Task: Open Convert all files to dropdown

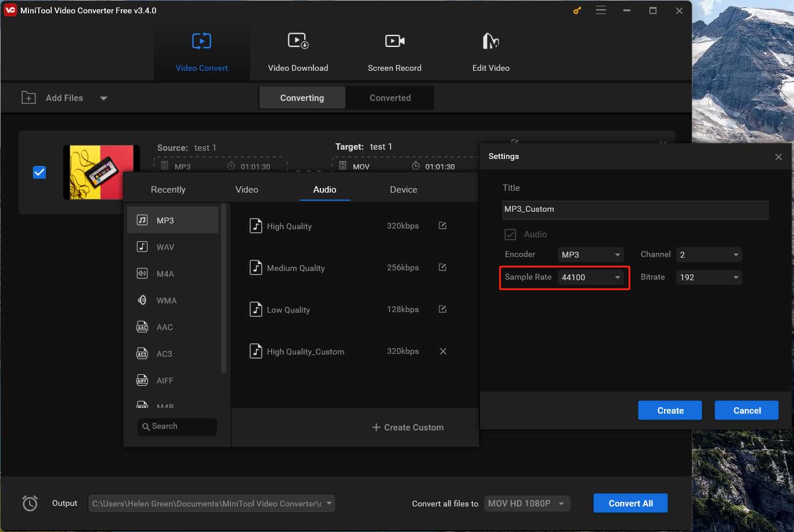Action: [527, 504]
